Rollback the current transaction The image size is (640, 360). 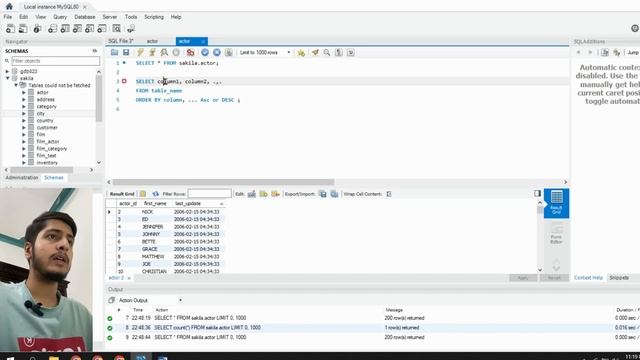click(217, 52)
